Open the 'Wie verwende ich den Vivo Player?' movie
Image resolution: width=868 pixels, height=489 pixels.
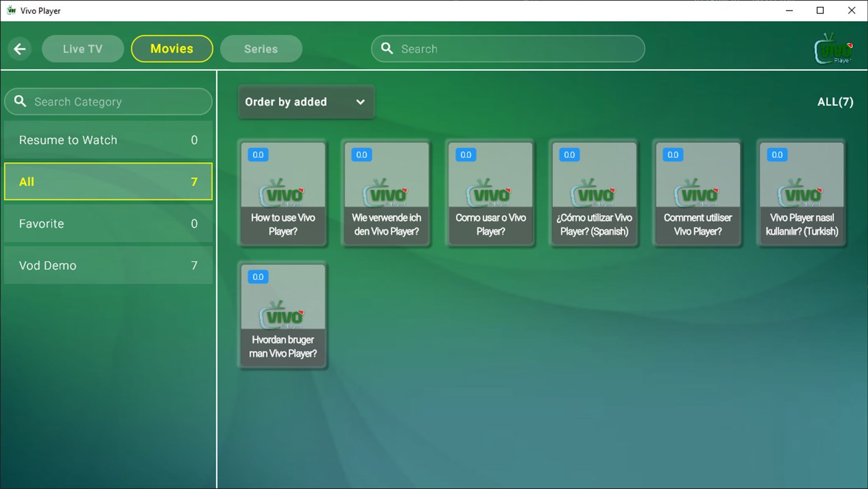coord(386,193)
